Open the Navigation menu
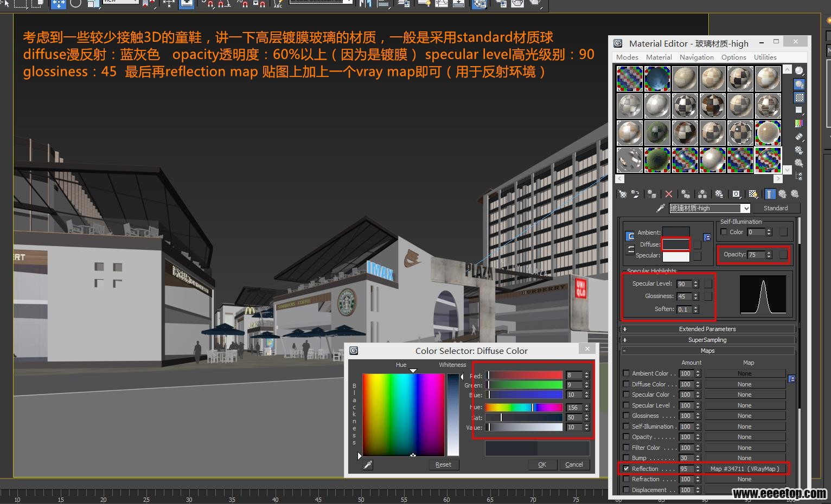 coord(696,57)
